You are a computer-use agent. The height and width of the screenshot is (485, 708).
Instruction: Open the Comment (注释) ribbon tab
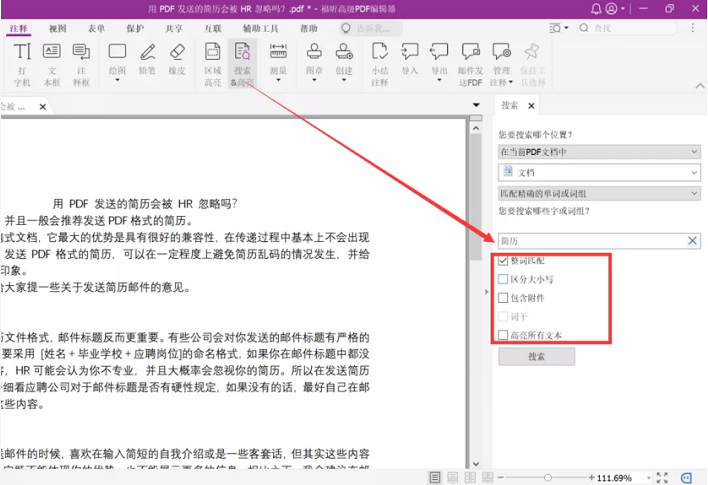point(19,28)
